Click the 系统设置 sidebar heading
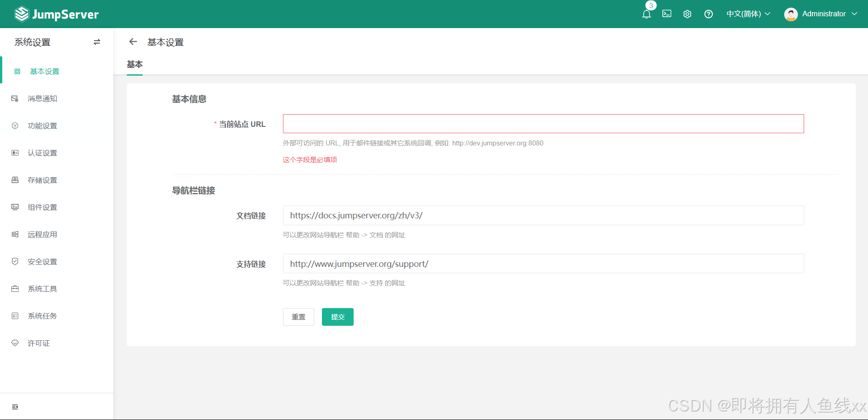The width and height of the screenshot is (868, 420). point(32,42)
